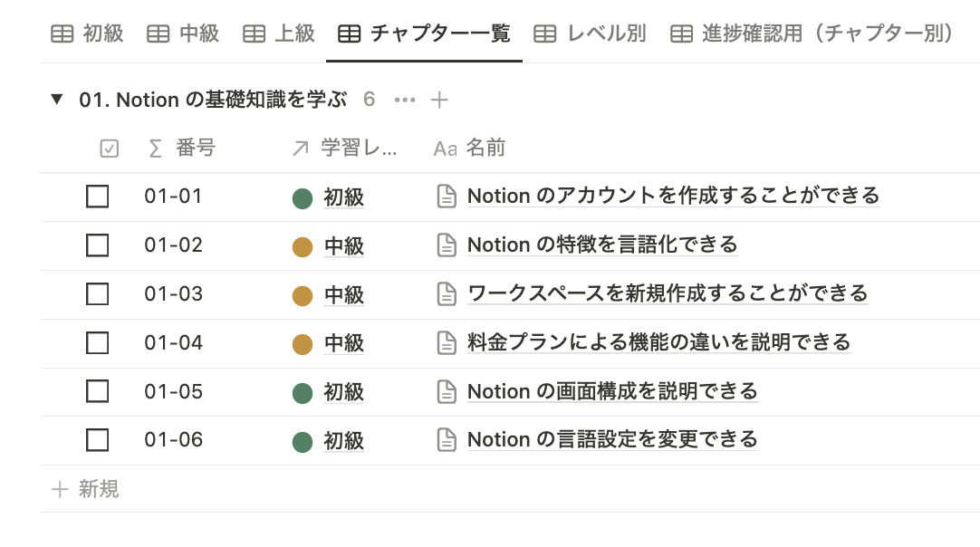Open 初級 relation link in row 01-05
The image size is (980, 547).
pos(344,392)
